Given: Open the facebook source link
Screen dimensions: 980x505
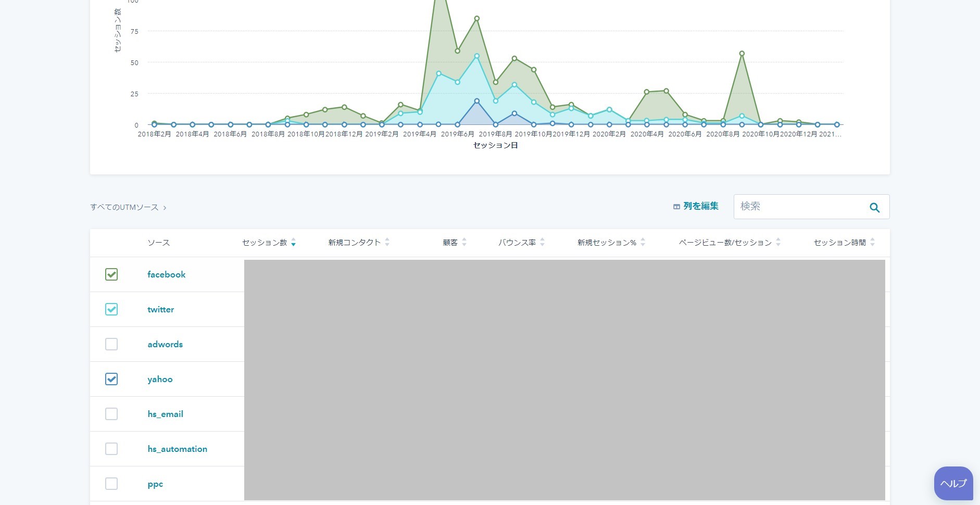Looking at the screenshot, I should point(166,274).
